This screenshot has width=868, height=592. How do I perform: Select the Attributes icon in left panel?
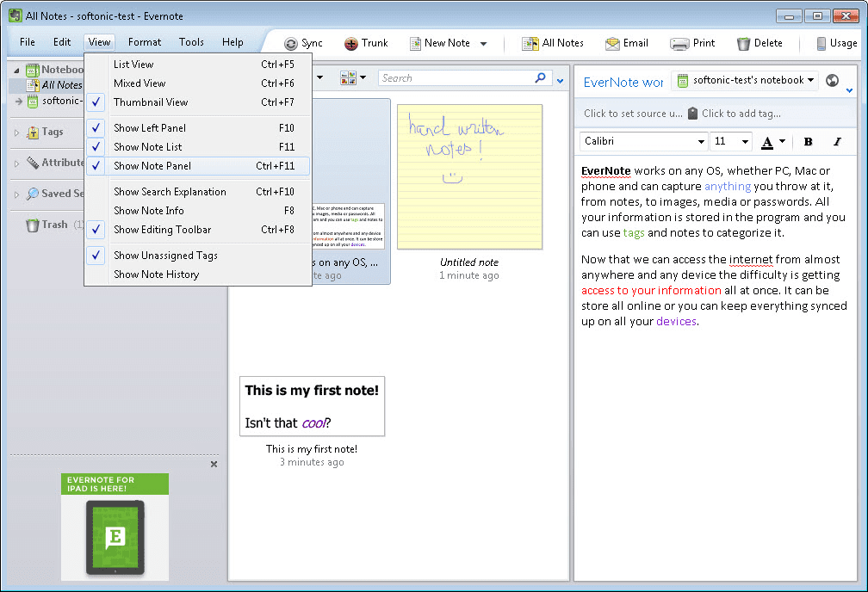[x=33, y=163]
